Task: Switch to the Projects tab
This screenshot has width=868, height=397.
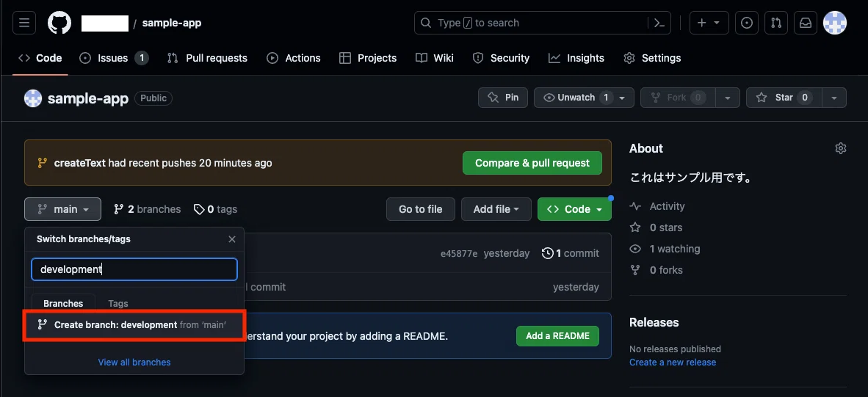Action: 368,58
